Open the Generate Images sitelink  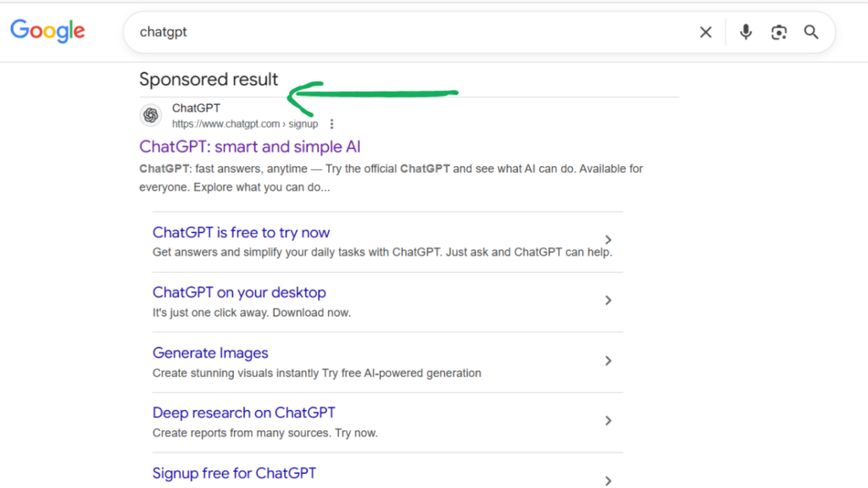[x=210, y=353]
